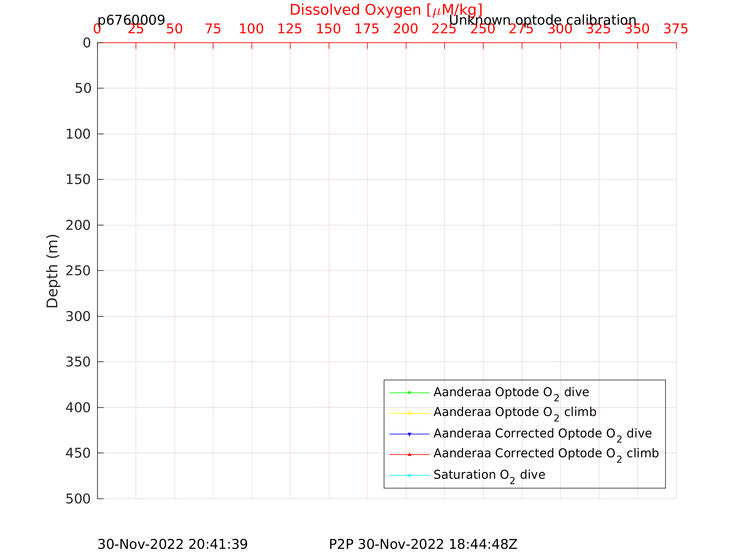
Task: Click the oxygen tick label '200'
Action: pyautogui.click(x=406, y=29)
